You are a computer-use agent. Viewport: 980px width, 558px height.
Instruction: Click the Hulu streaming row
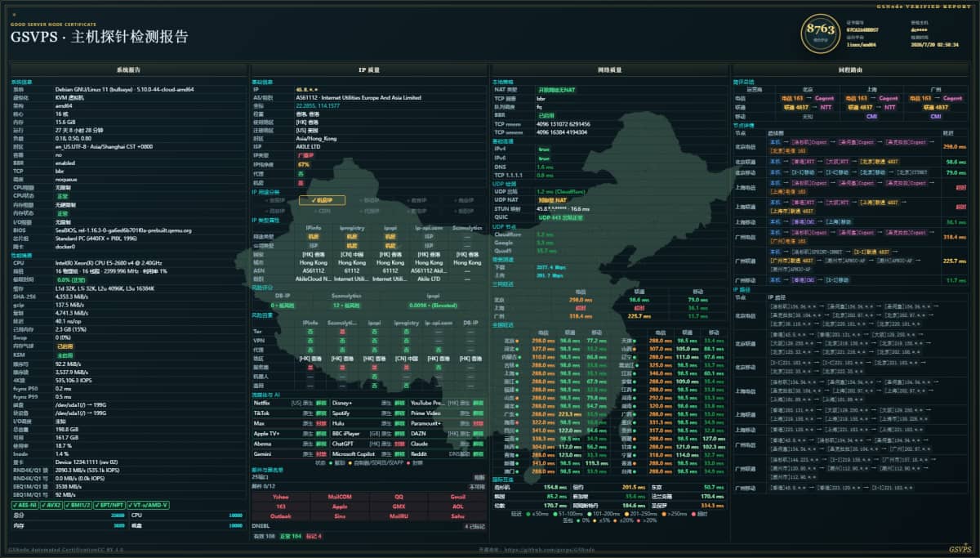[368, 423]
